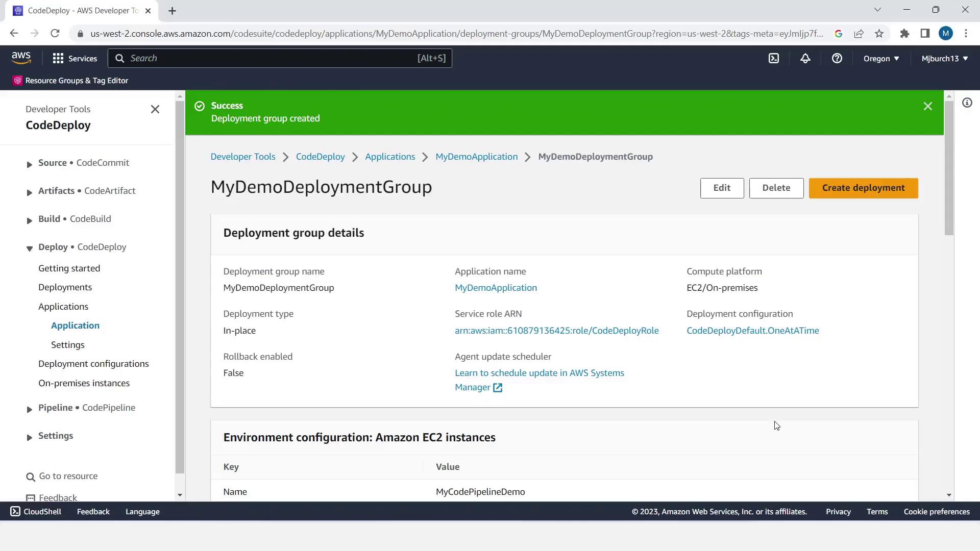Dismiss the Success banner with X
Viewport: 980px width, 551px height.
927,106
